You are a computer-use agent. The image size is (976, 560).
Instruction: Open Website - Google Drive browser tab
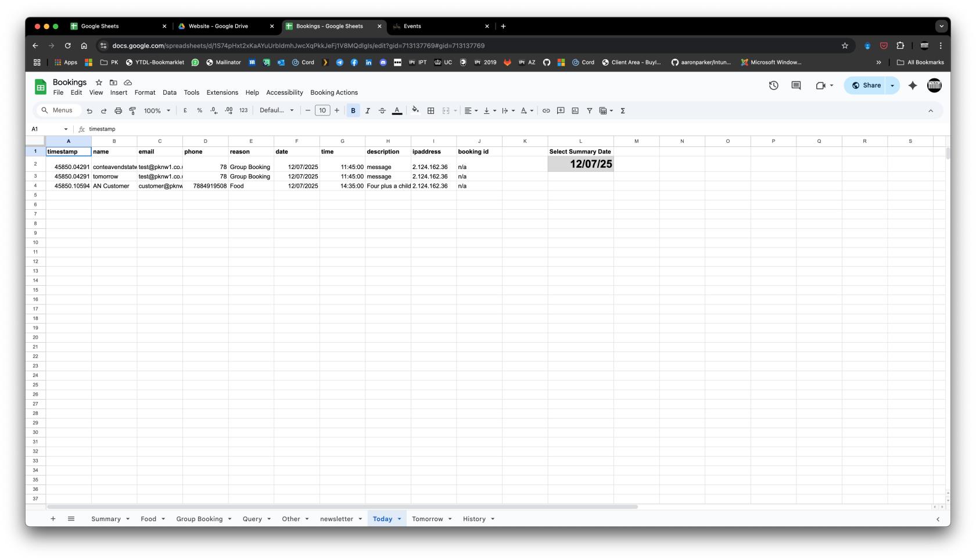coord(225,26)
